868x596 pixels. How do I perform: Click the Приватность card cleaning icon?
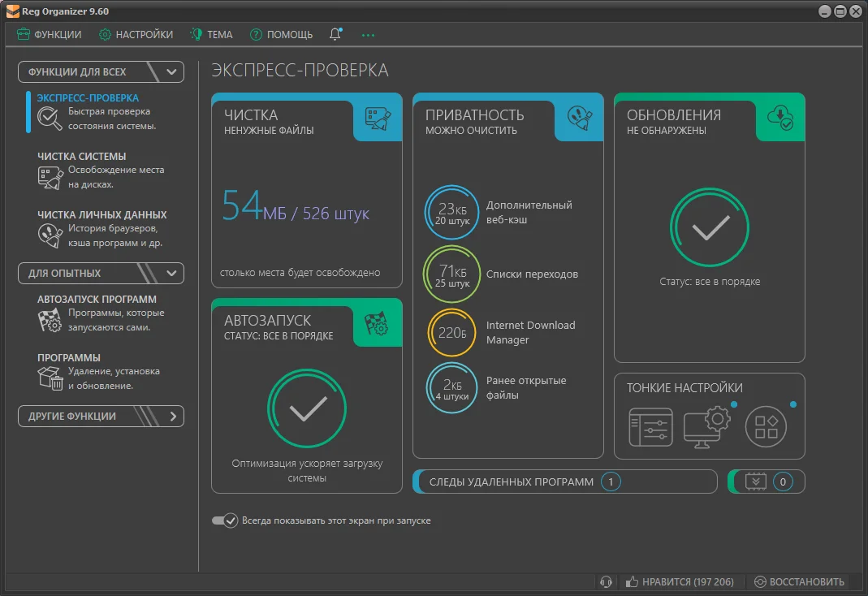tap(579, 120)
